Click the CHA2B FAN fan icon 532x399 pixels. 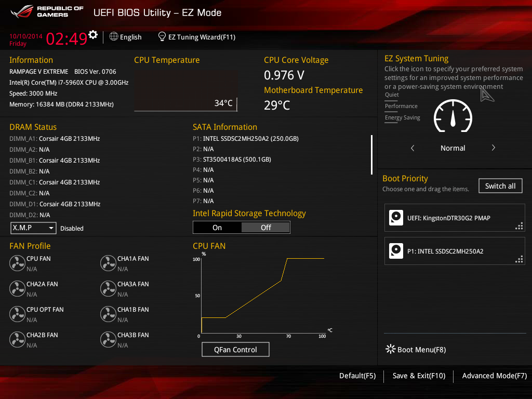pos(17,339)
